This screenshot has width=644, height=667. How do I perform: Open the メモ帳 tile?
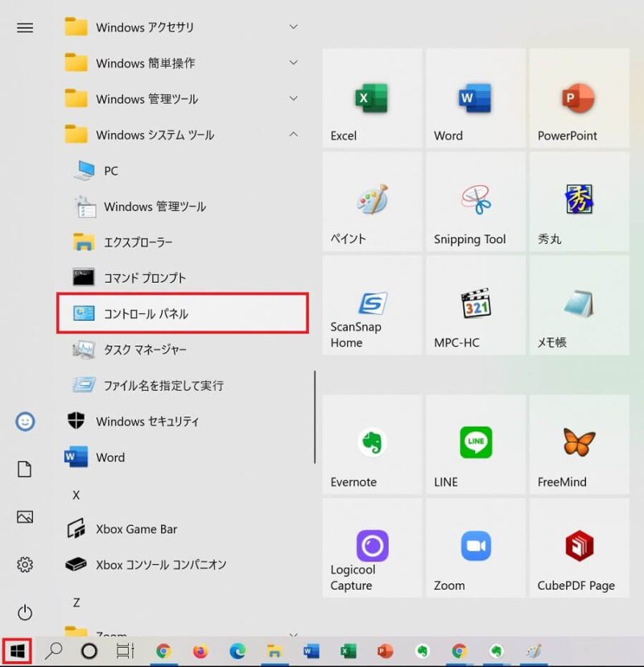pyautogui.click(x=580, y=305)
